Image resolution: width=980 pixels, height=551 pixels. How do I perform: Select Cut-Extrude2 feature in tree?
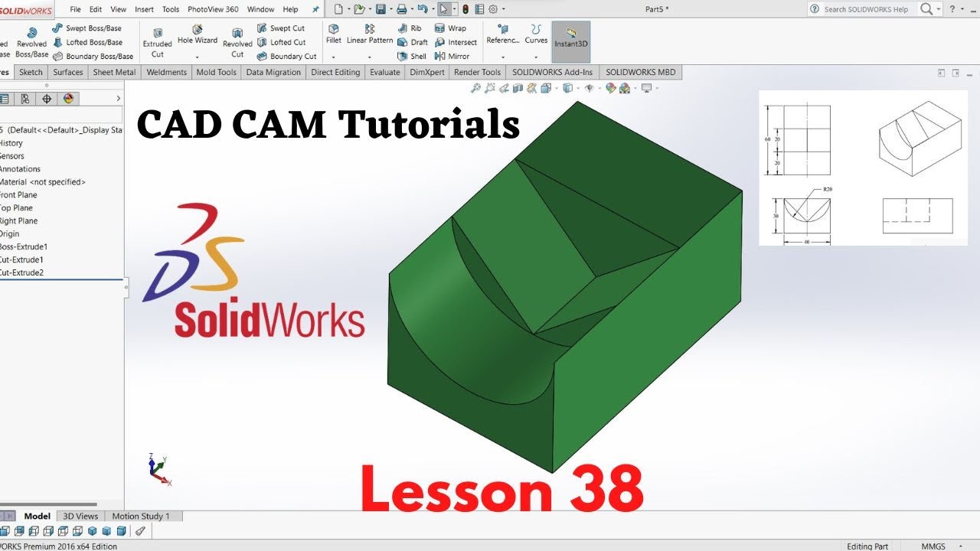tap(21, 272)
